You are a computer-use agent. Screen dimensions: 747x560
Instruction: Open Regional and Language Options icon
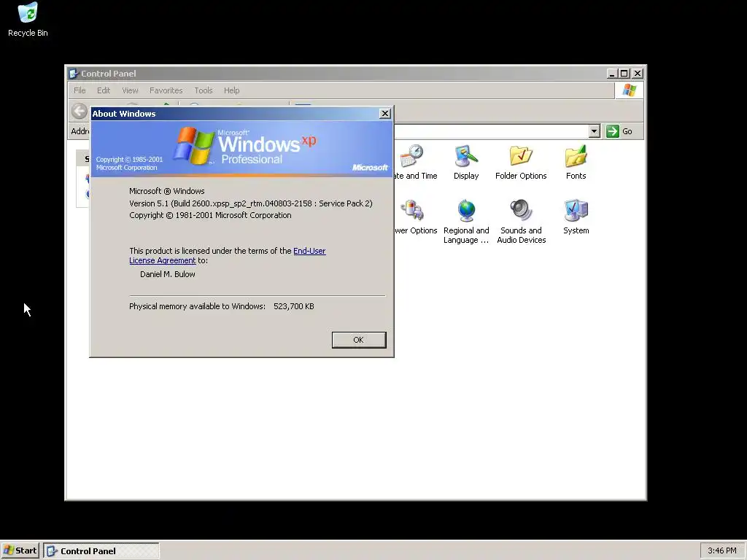[466, 222]
